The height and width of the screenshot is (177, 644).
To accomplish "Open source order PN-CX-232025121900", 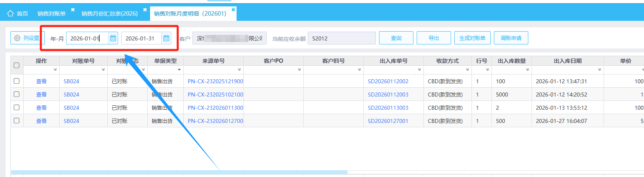I will (215, 81).
